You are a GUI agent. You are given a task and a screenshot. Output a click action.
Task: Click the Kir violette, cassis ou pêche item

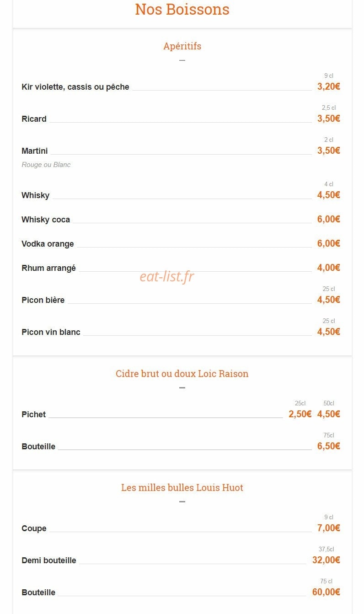[75, 87]
